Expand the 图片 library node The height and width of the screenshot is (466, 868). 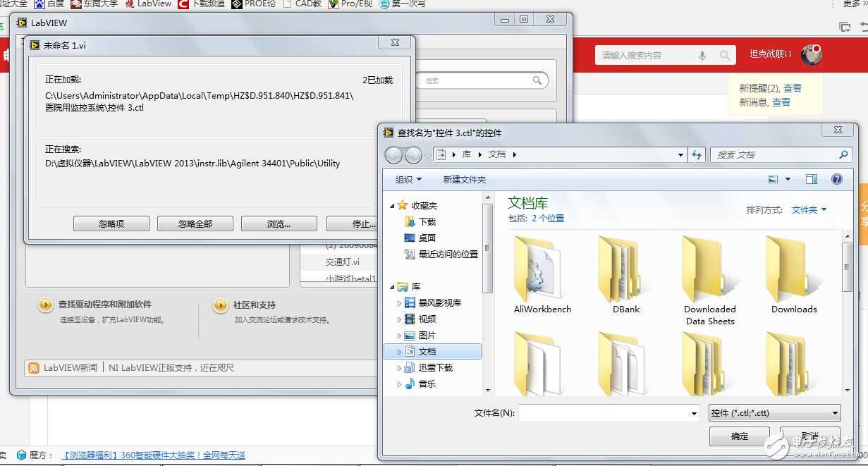(399, 336)
